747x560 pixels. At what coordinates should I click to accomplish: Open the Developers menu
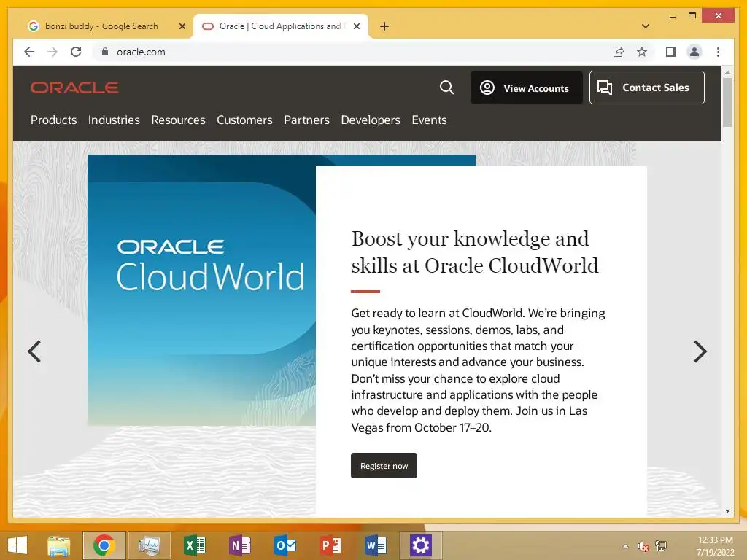pyautogui.click(x=371, y=120)
